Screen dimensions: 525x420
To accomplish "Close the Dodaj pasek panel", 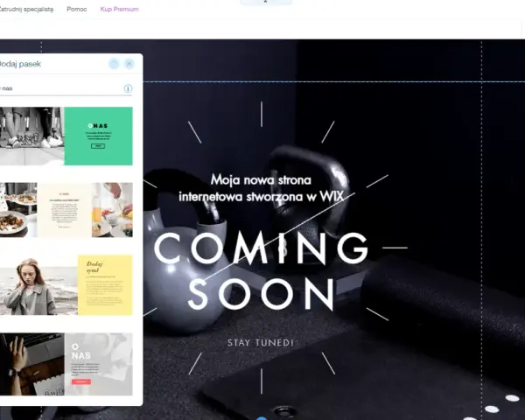I will pos(129,64).
